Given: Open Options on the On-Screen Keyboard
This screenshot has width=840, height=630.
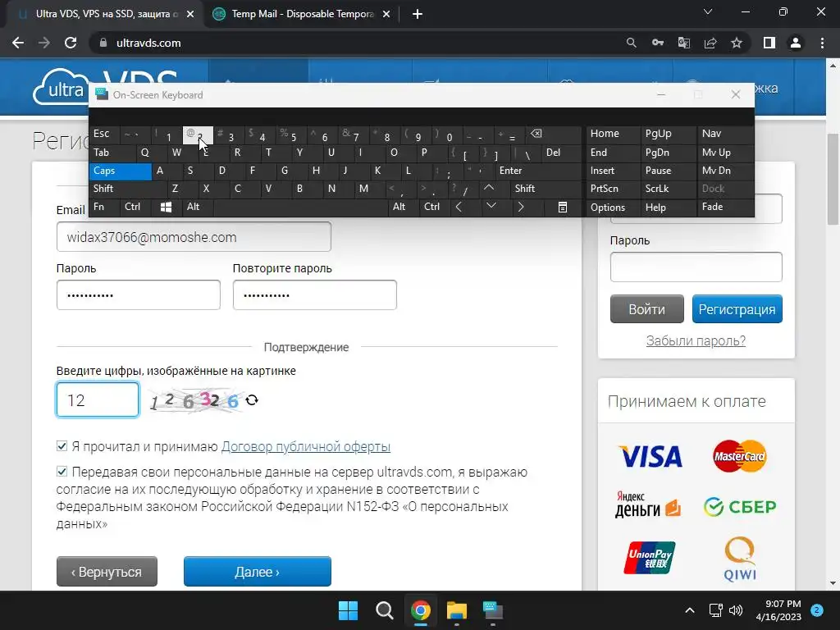Looking at the screenshot, I should [x=613, y=208].
